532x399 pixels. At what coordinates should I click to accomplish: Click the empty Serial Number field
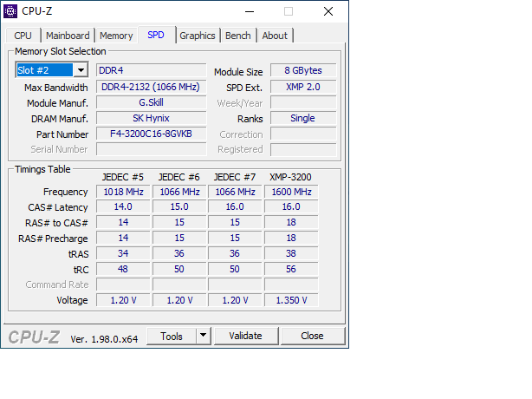tap(152, 149)
